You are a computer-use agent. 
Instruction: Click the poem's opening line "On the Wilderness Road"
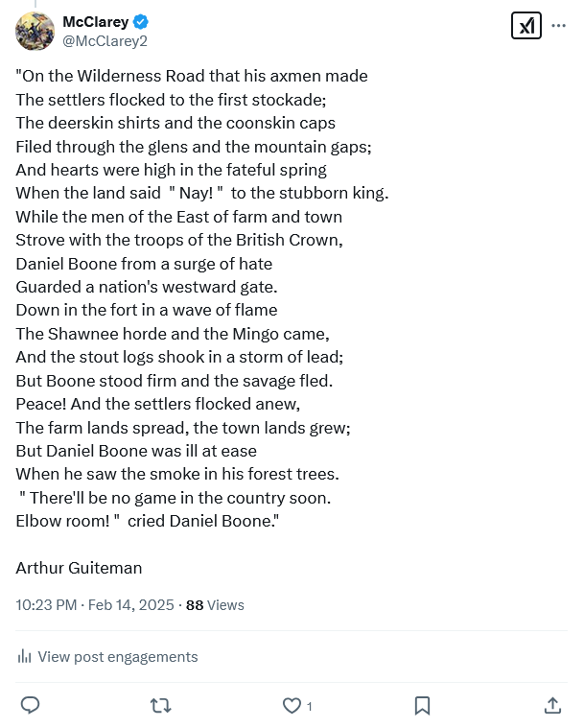(192, 76)
